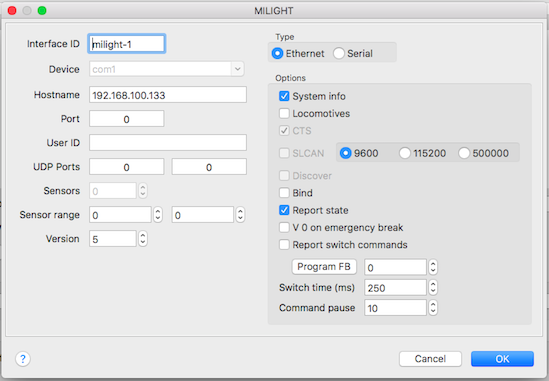This screenshot has width=549, height=381.
Task: Enable Report switch commands checkbox
Action: 284,245
